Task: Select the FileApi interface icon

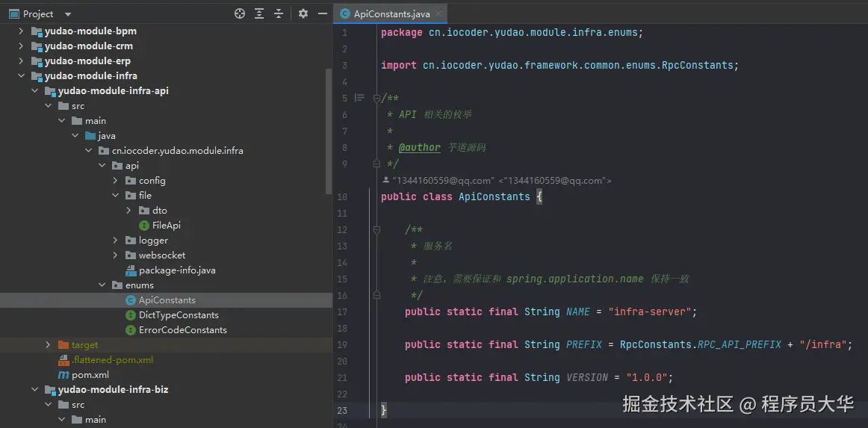Action: (144, 226)
